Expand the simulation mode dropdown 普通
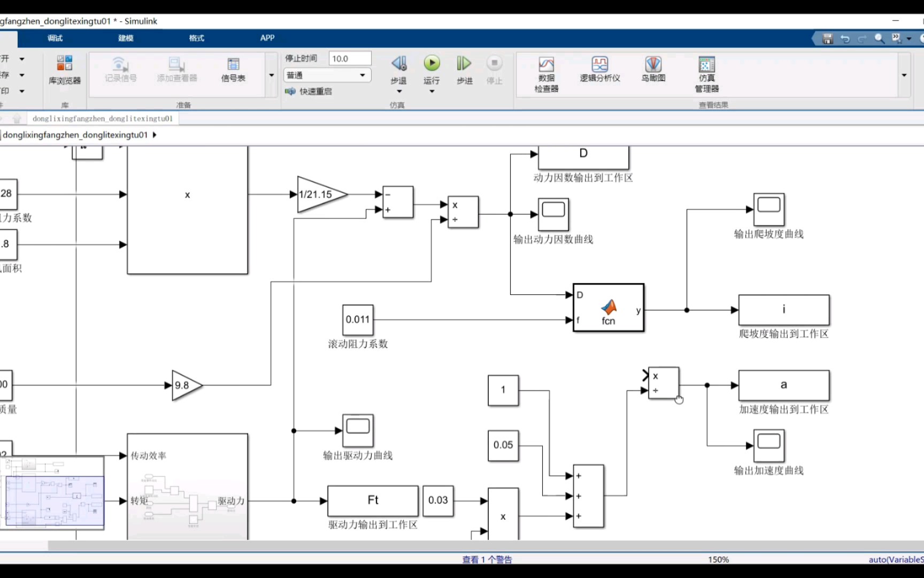 click(x=327, y=75)
